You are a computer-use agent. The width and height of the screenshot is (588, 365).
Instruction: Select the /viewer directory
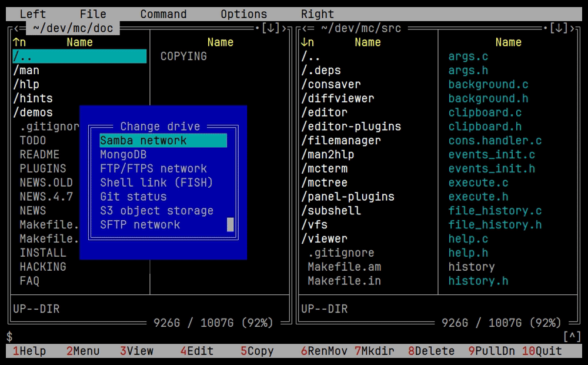[324, 239]
